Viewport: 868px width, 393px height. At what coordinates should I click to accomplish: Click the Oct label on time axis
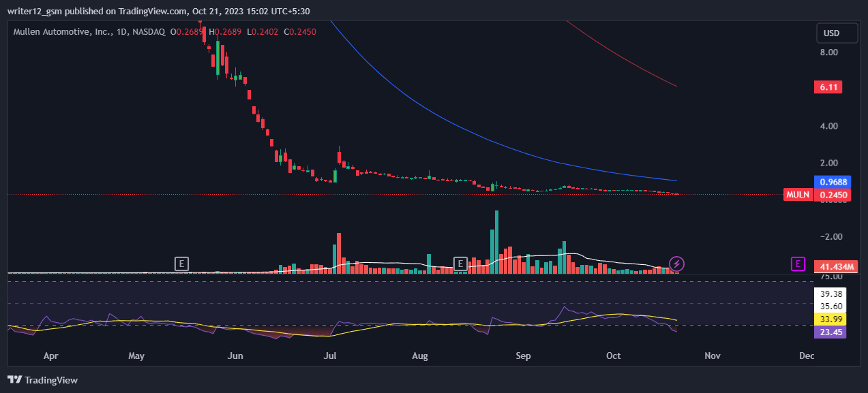point(614,356)
